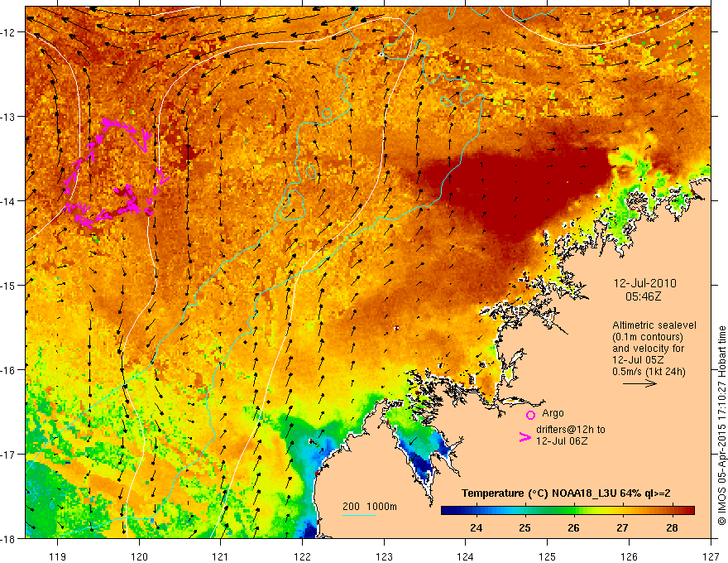The image size is (728, 563).
Task: Click the latitude axis label -15
Action: [8, 285]
